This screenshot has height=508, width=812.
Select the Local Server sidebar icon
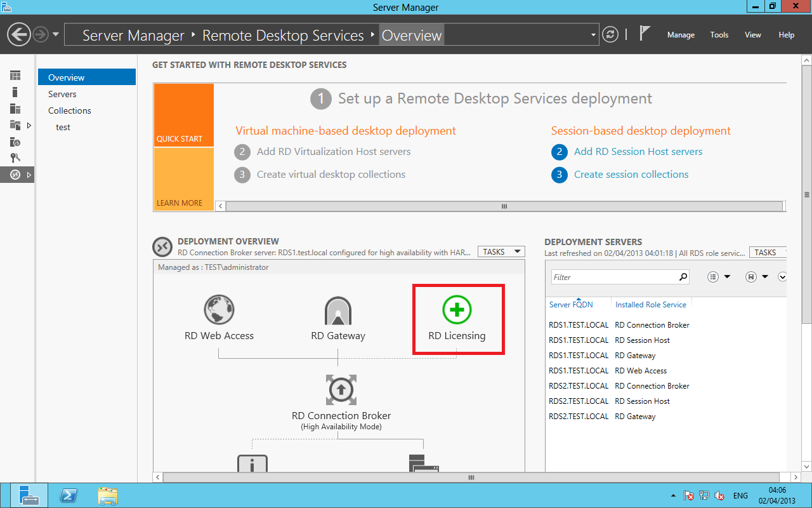point(15,92)
